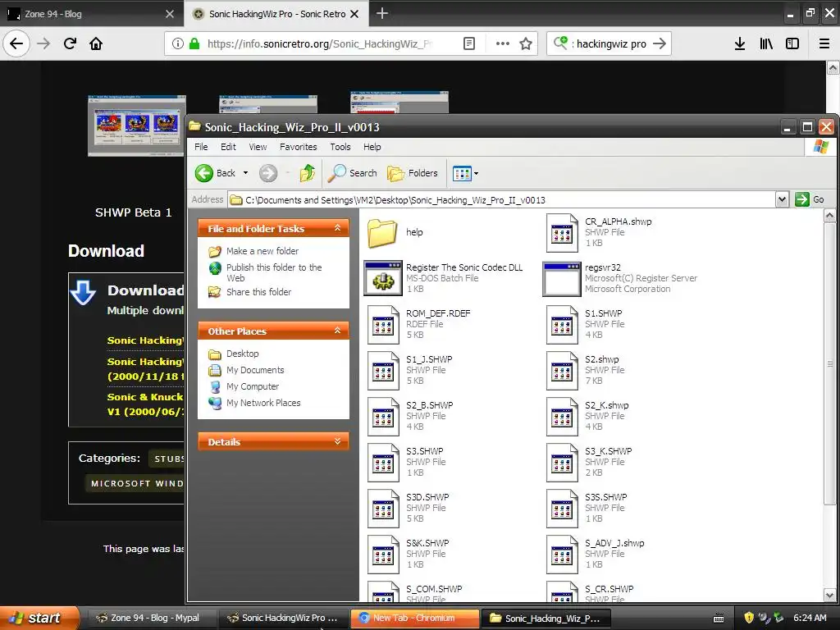The width and height of the screenshot is (840, 630).
Task: Open Explorer Help menu
Action: pos(372,147)
